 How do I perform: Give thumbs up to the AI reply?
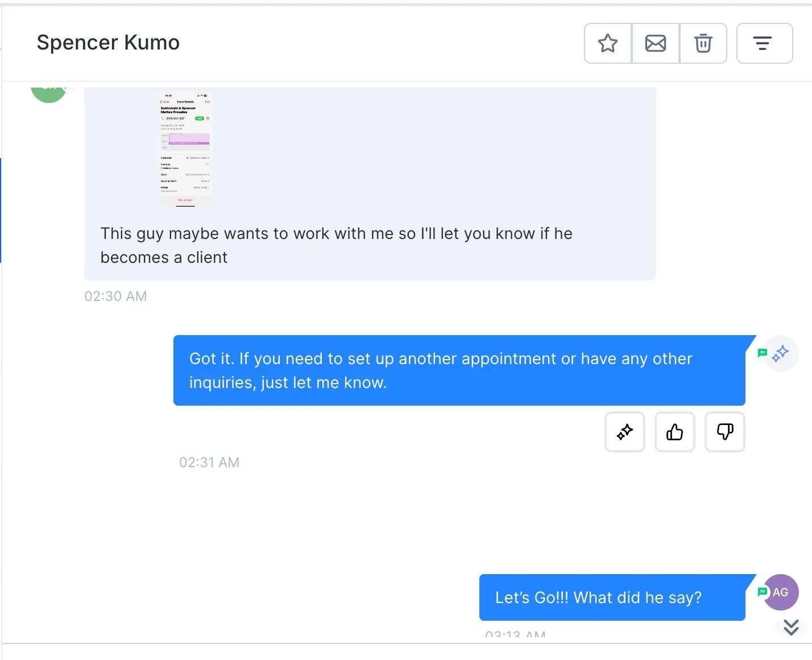tap(675, 432)
